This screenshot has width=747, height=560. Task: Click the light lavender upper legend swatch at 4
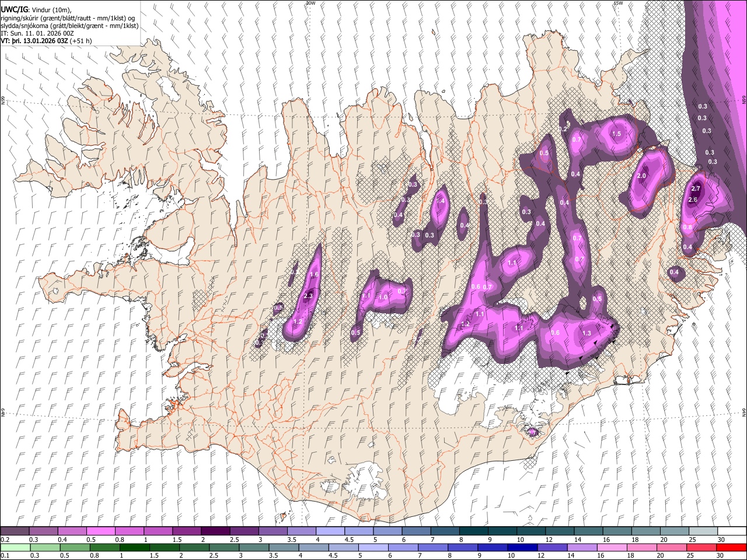click(329, 531)
